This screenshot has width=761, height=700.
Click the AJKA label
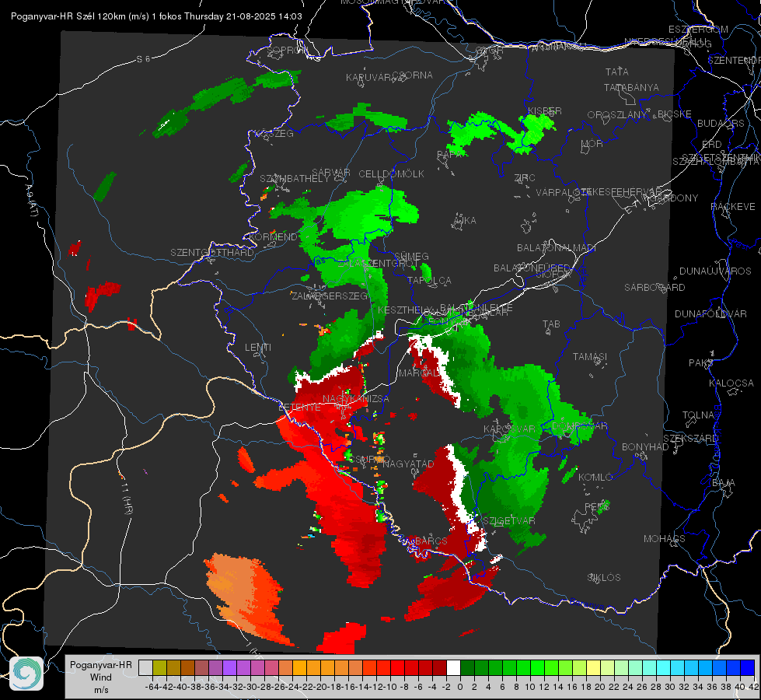(465, 221)
